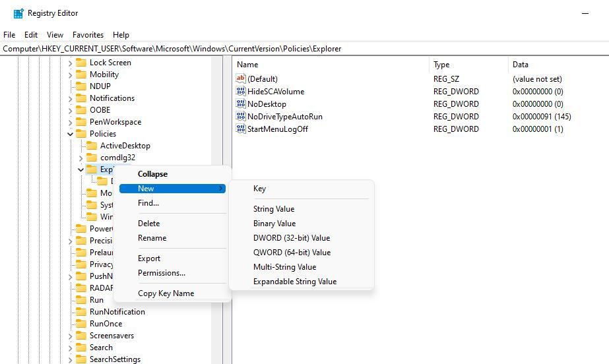Open the Favorites menu
The height and width of the screenshot is (364, 609).
pyautogui.click(x=88, y=34)
